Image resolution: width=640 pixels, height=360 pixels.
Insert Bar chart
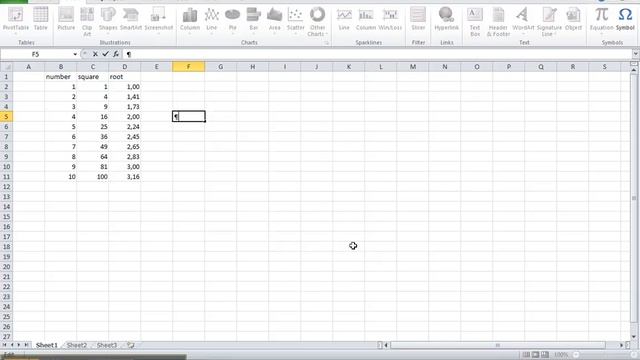click(253, 20)
